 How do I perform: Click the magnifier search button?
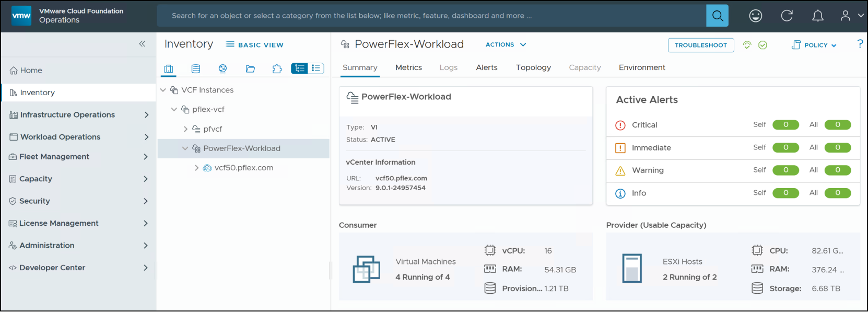pos(718,16)
